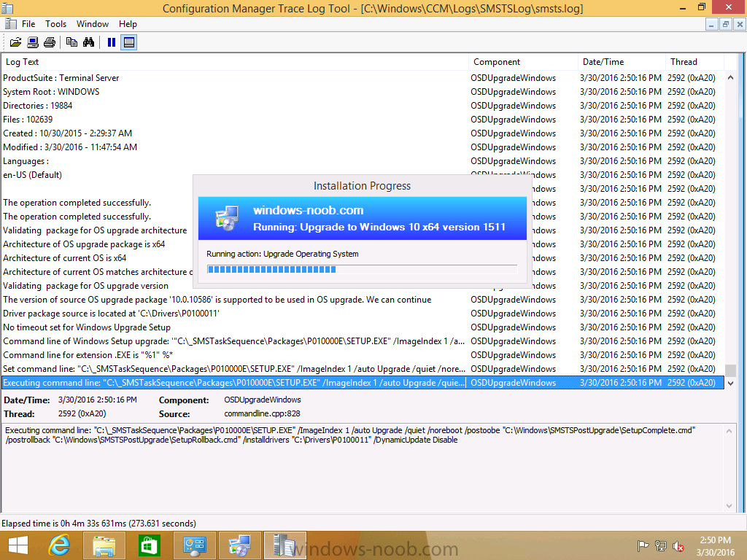Click the log list scroll down arrow
The image size is (747, 560).
pos(730,384)
